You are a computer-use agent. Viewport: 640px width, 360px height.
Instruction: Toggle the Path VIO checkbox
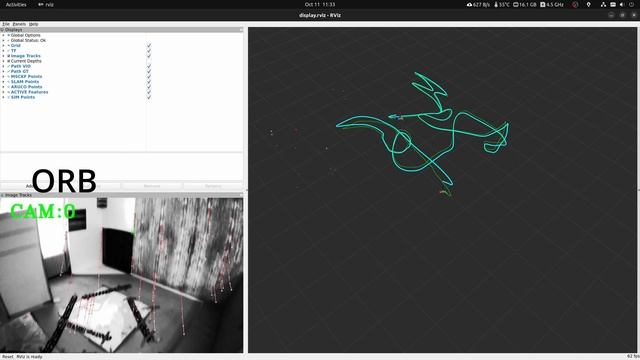pyautogui.click(x=149, y=66)
